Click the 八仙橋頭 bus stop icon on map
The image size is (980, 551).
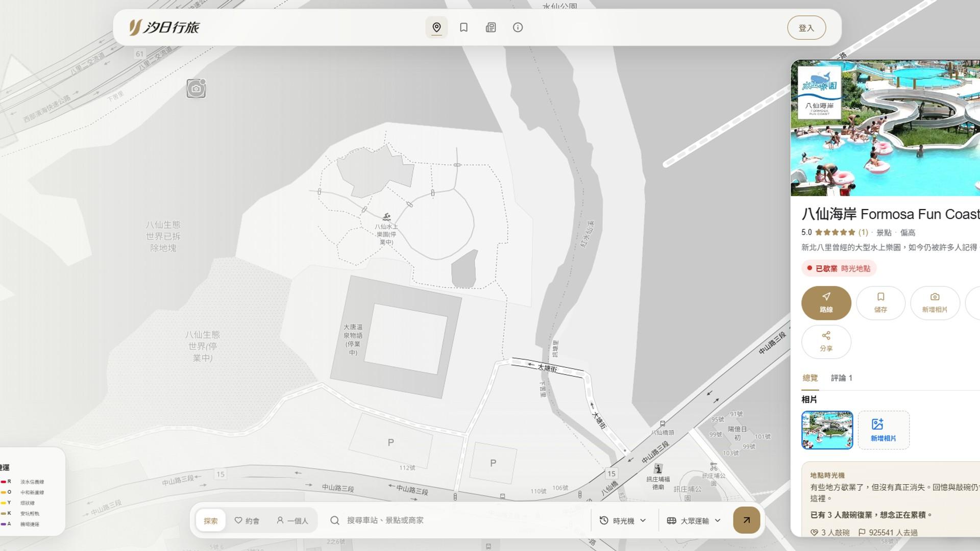pos(663,424)
